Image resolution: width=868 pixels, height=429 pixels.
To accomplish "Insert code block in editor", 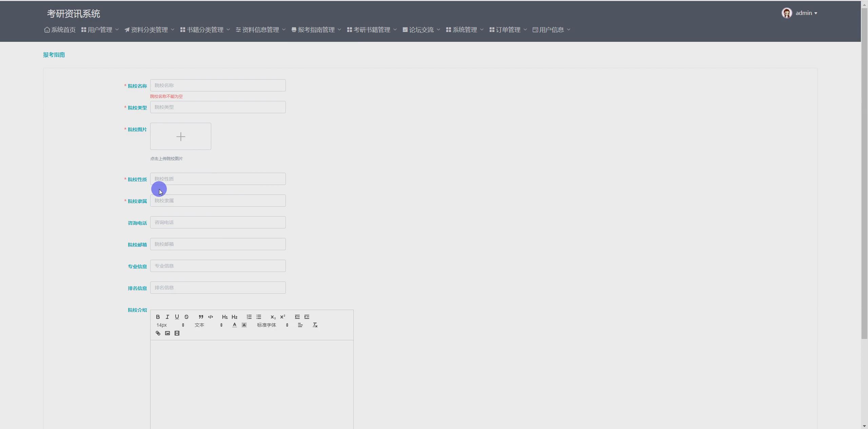I will point(211,317).
